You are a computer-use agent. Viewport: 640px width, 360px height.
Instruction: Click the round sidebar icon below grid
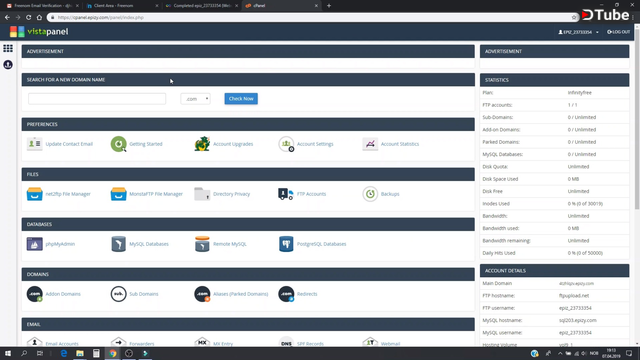[x=8, y=64]
